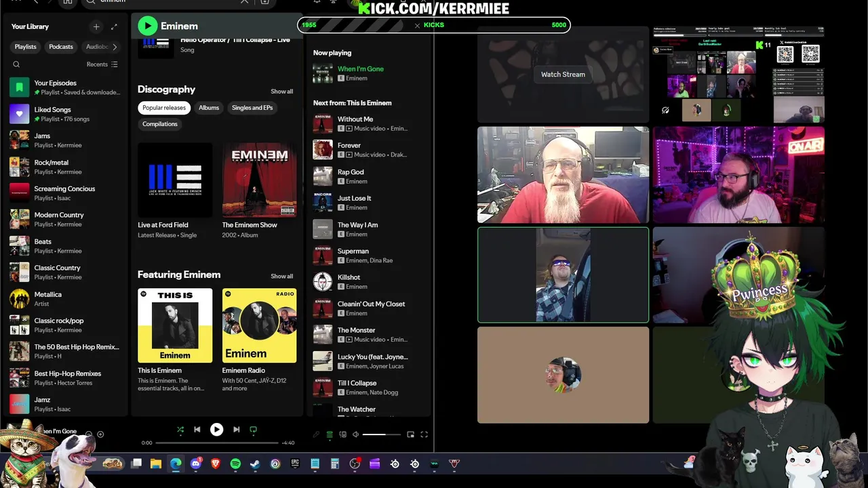The image size is (868, 488).
Task: Open the Modern Country playlist
Action: (66, 219)
